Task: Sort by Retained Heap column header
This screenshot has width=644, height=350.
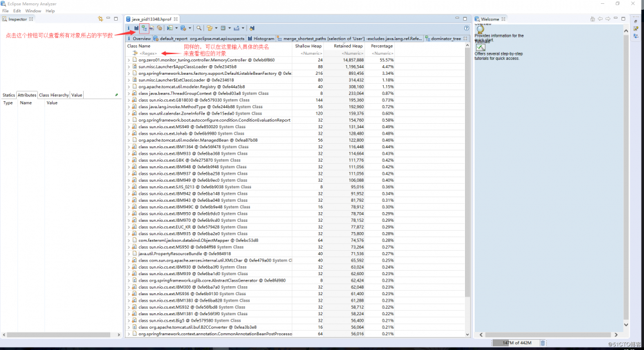Action: point(348,46)
